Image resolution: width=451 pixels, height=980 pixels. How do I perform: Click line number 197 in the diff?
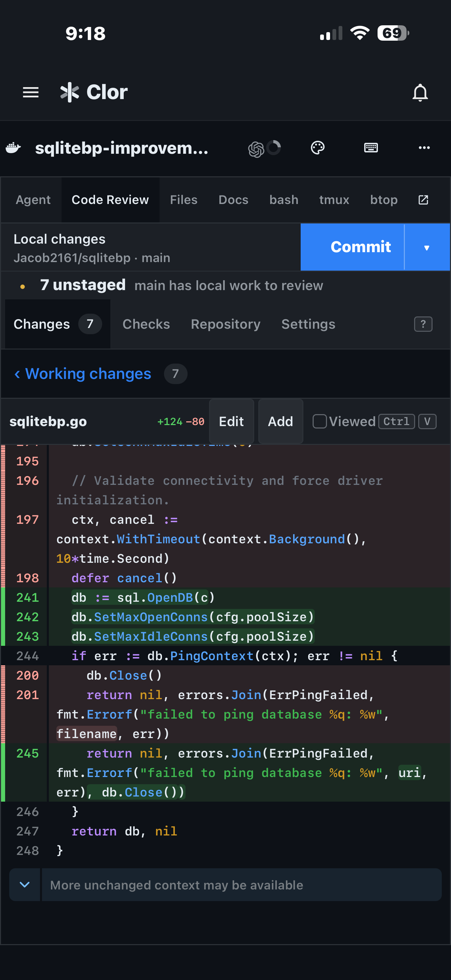click(27, 520)
